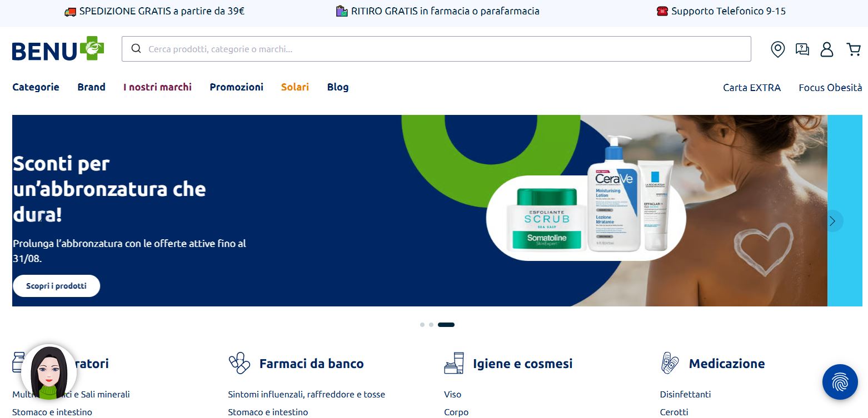The height and width of the screenshot is (418, 868).
Task: Focus the product search field
Action: [436, 49]
